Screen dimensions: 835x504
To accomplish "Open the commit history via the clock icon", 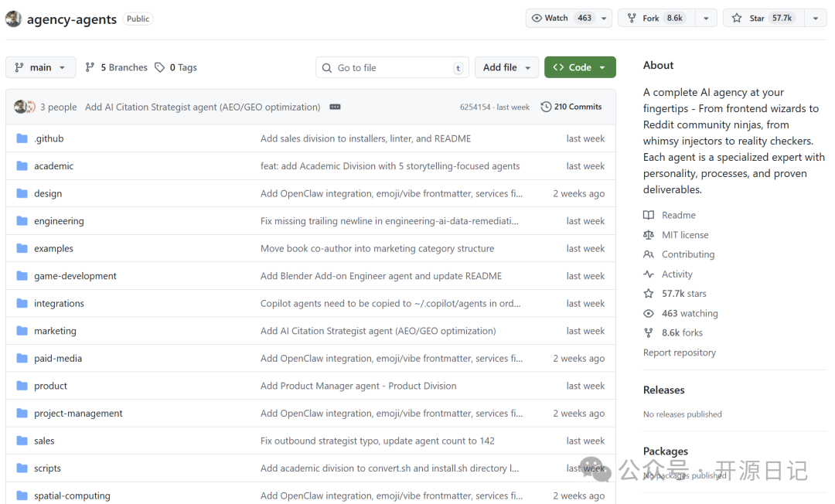I will coord(546,106).
